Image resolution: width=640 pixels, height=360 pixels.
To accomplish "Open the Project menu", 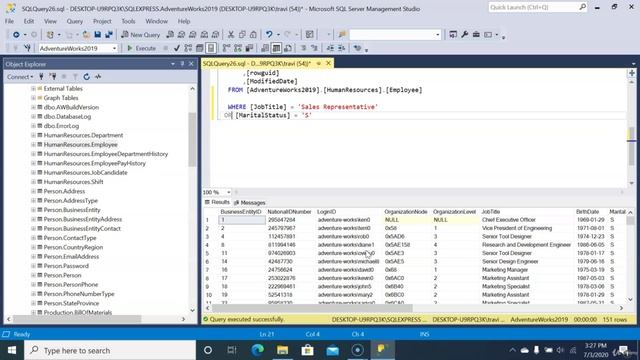I will click(102, 21).
